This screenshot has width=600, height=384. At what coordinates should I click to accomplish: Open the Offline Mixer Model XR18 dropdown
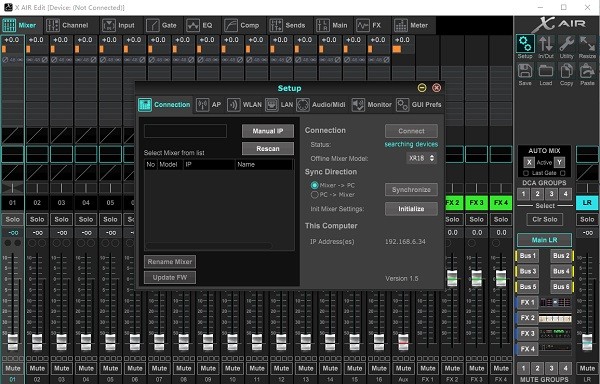click(x=421, y=158)
